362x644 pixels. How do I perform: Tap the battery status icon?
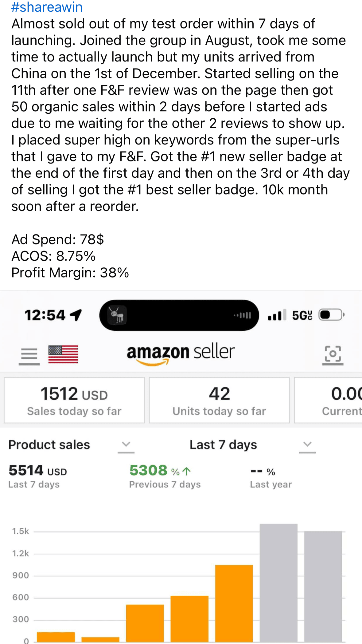pyautogui.click(x=331, y=315)
